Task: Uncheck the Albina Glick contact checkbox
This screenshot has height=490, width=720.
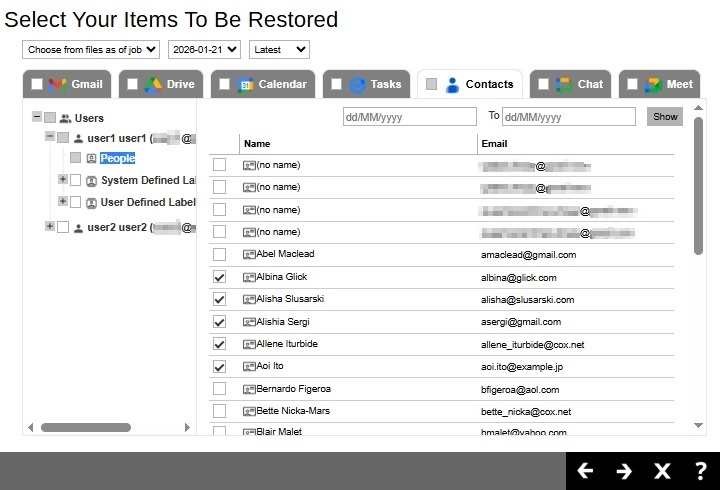Action: 220,277
